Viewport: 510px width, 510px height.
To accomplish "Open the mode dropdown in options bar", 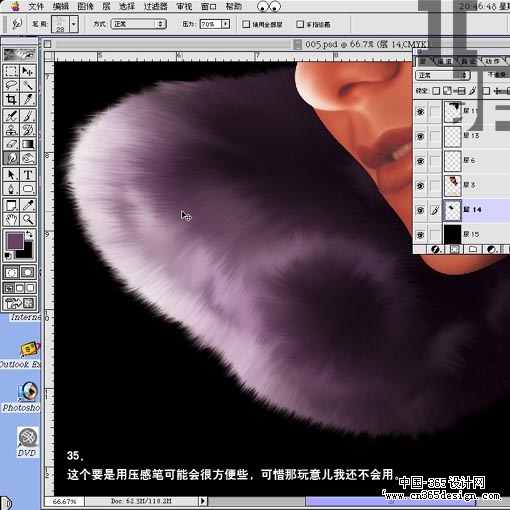I will click(x=138, y=24).
